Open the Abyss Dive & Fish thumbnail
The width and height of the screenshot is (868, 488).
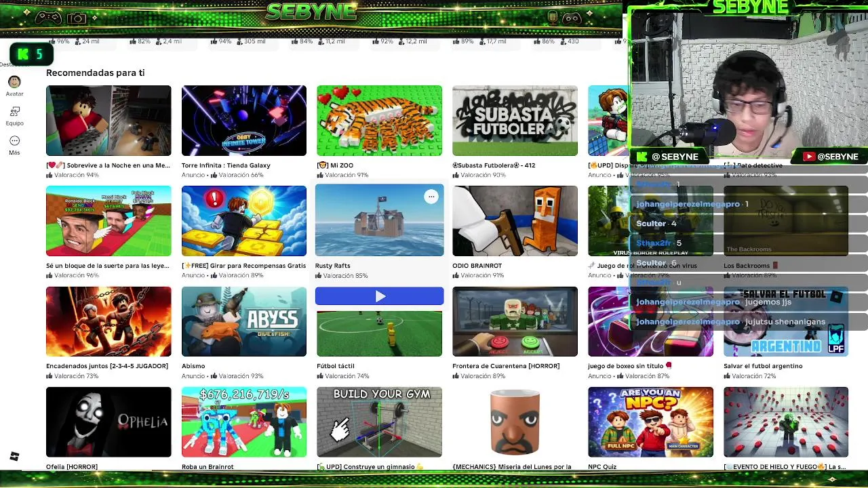point(244,321)
